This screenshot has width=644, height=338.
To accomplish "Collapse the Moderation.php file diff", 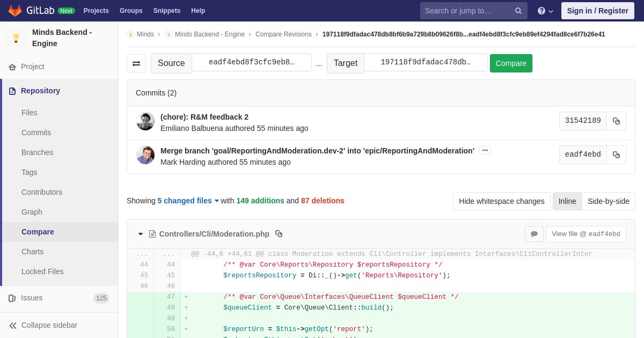I will [141, 234].
